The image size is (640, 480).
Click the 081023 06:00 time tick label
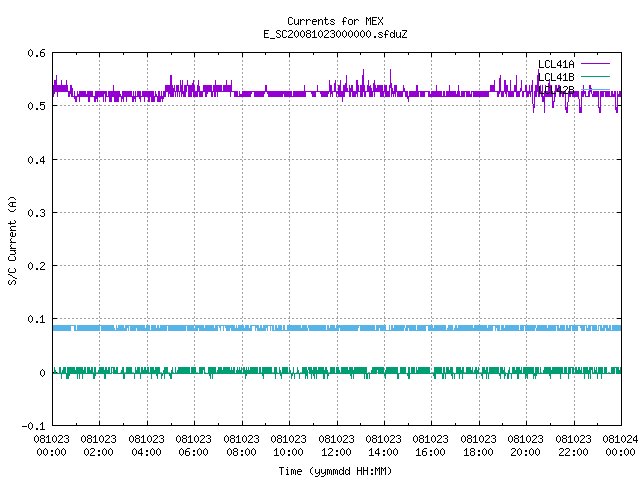pos(193,446)
